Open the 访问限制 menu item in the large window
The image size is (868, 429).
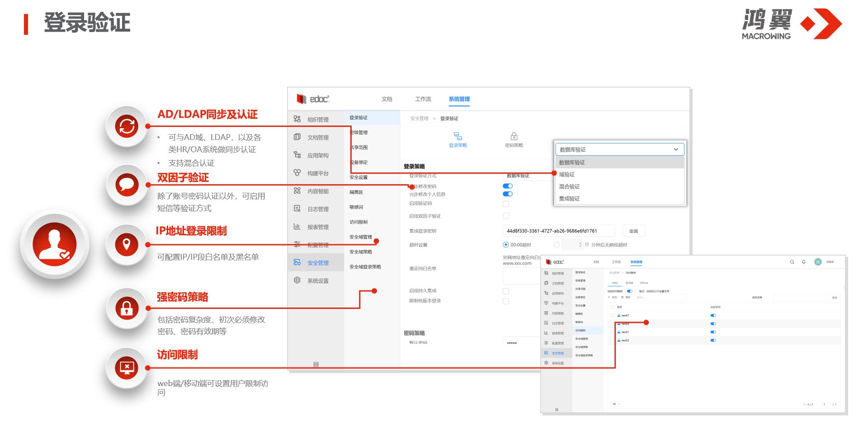pos(359,222)
